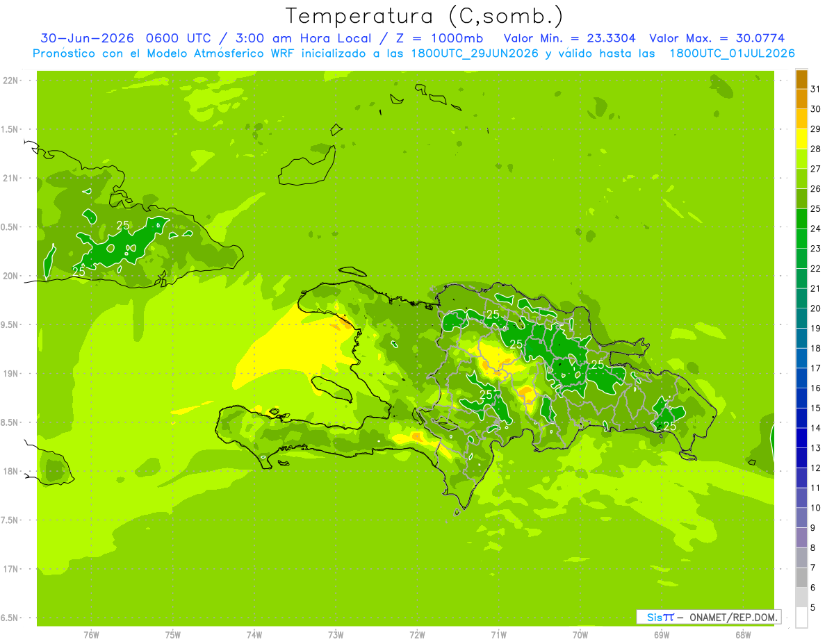
Task: Select the "19N" latitude label
Action: [x=10, y=373]
